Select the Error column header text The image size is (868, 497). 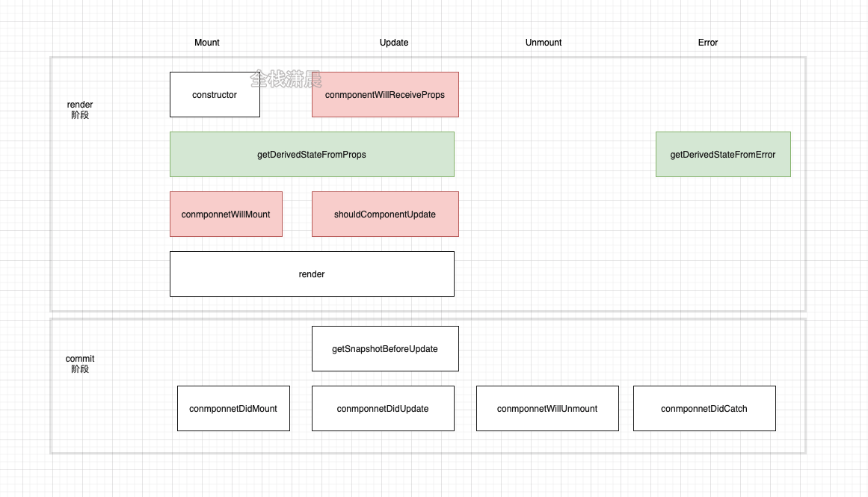pyautogui.click(x=708, y=43)
